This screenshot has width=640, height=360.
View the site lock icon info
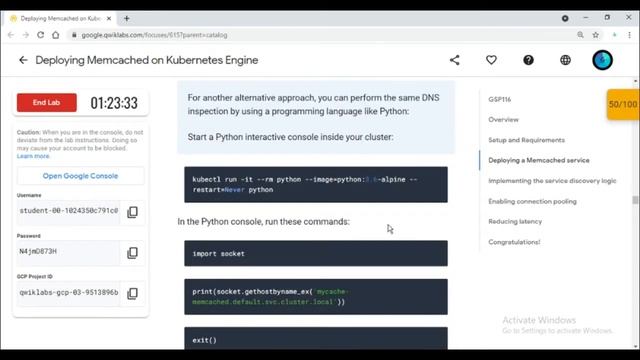(x=74, y=35)
